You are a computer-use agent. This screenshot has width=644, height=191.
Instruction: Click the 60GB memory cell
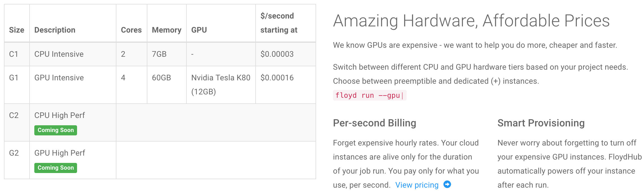pyautogui.click(x=161, y=78)
